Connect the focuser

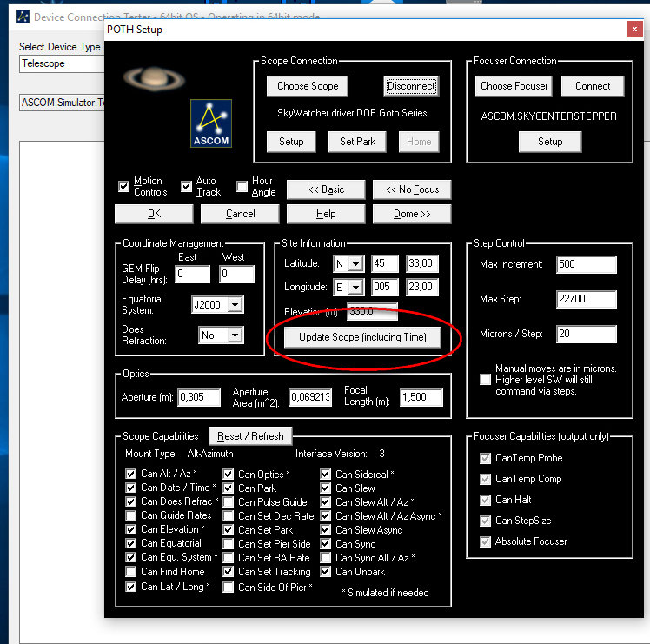[x=593, y=86]
